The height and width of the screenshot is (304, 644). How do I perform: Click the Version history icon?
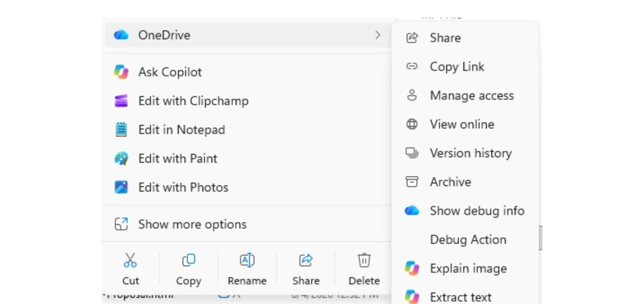[x=412, y=153]
